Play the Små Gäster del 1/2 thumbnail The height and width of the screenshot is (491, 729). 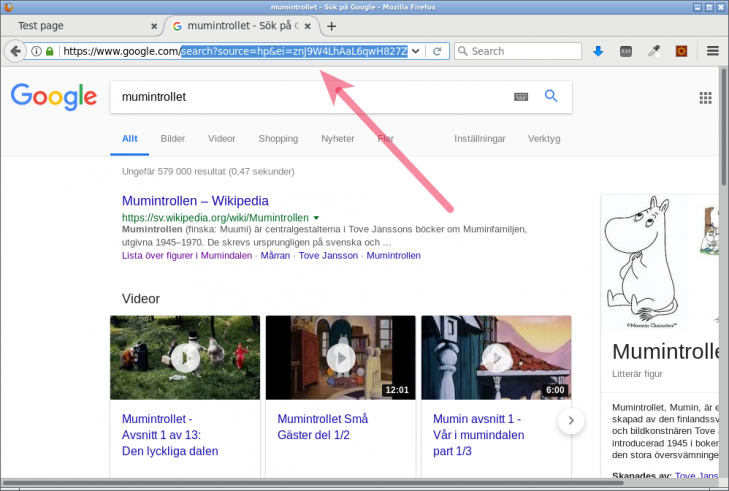pyautogui.click(x=340, y=358)
